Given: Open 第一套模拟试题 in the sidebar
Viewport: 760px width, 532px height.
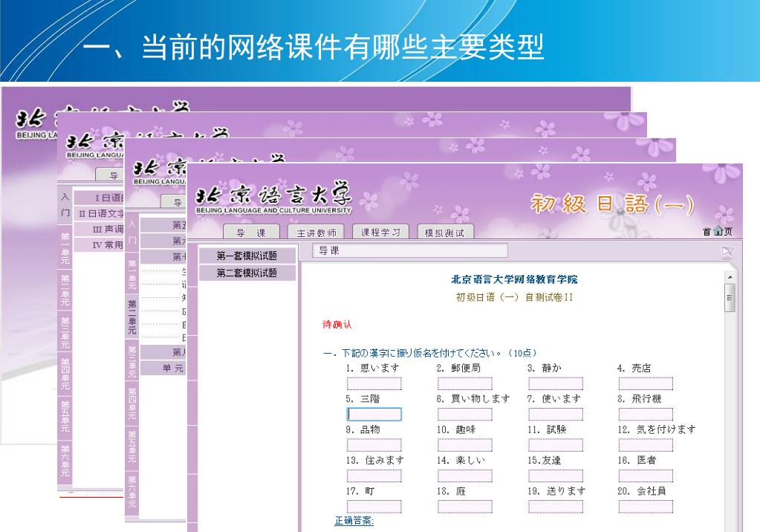Looking at the screenshot, I should pos(247,256).
